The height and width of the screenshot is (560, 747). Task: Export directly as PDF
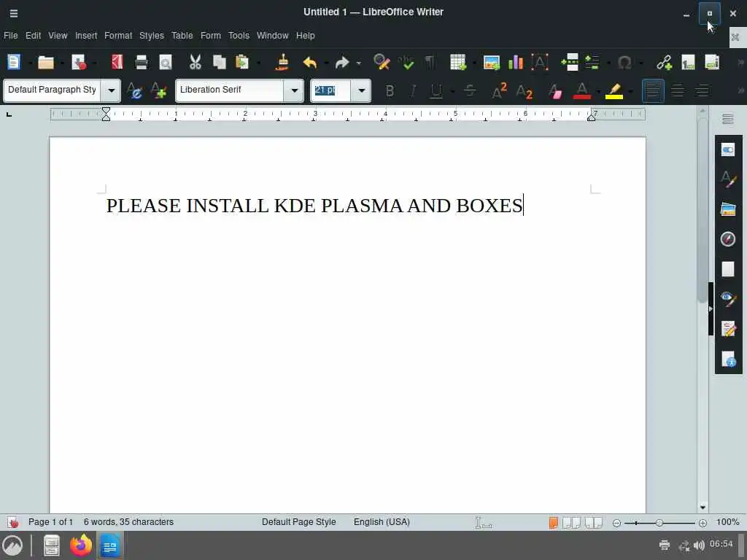[117, 63]
